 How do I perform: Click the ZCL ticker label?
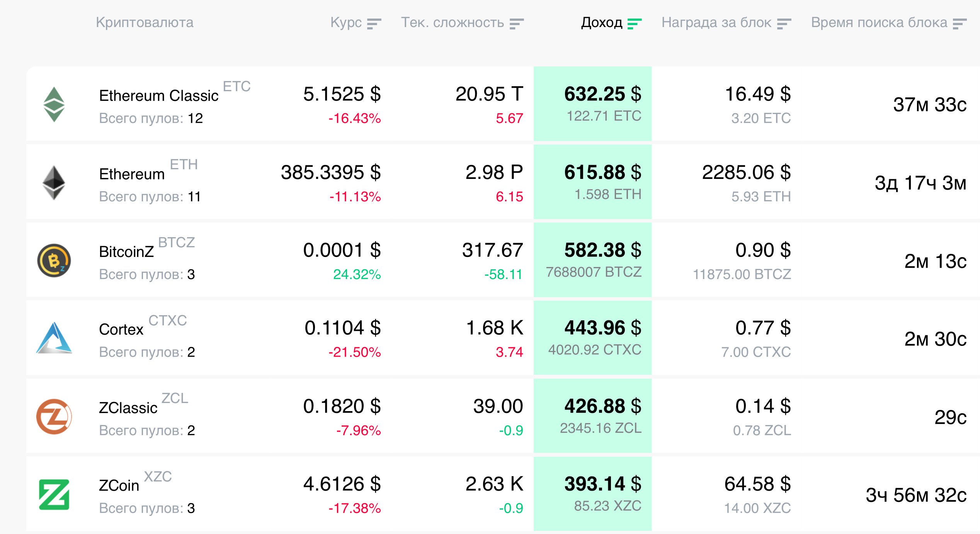pyautogui.click(x=175, y=398)
